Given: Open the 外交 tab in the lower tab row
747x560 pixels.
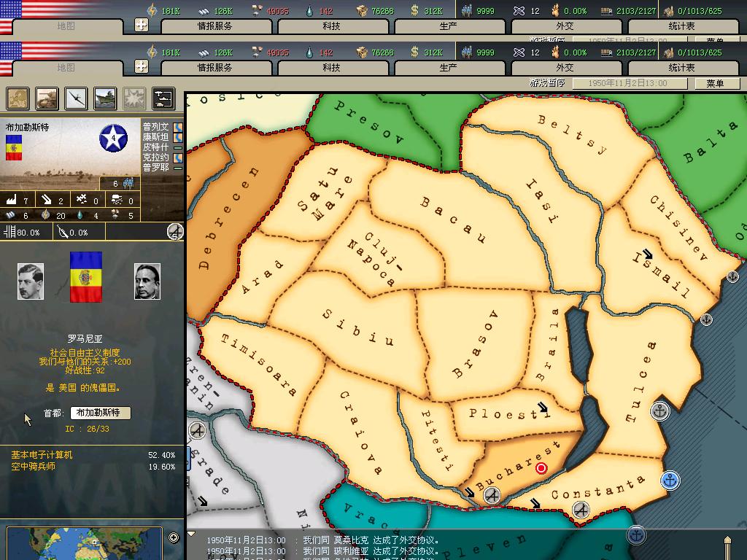Looking at the screenshot, I should [x=564, y=67].
